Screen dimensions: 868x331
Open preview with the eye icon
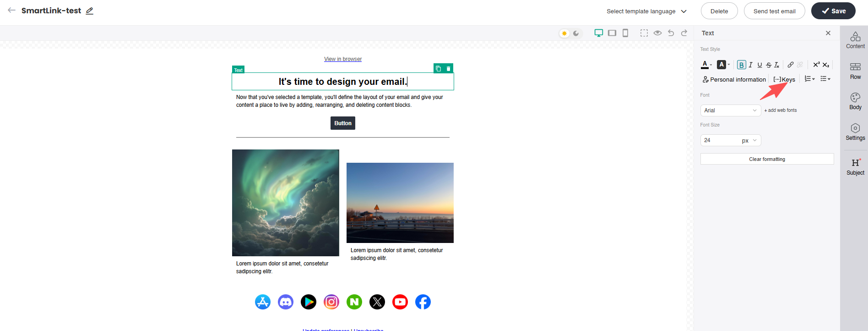click(x=657, y=33)
